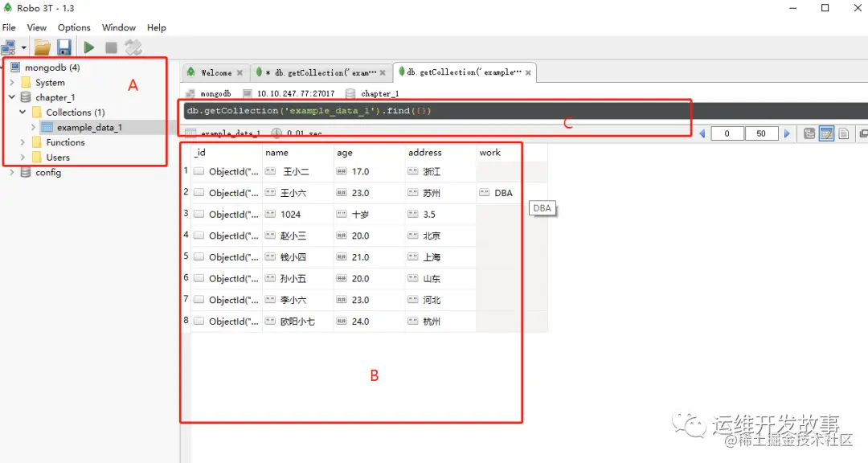Select address cell 山东
The height and width of the screenshot is (463, 868).
(x=440, y=279)
